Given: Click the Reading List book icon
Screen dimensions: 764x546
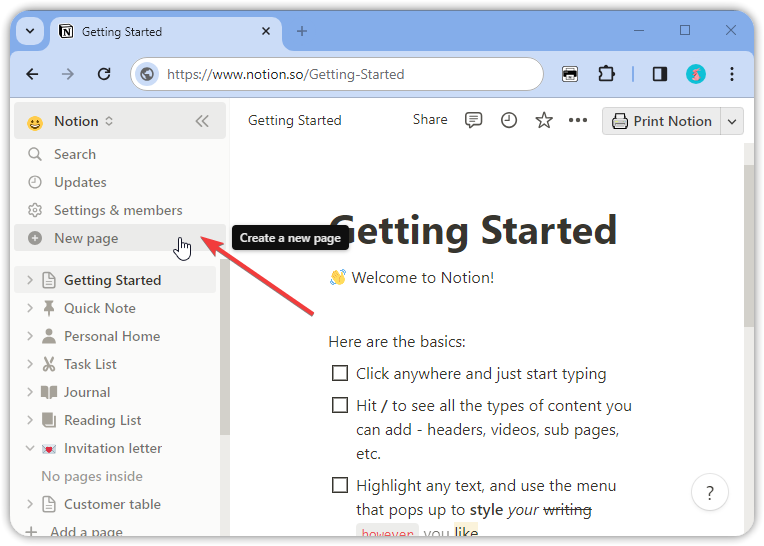Looking at the screenshot, I should [49, 420].
